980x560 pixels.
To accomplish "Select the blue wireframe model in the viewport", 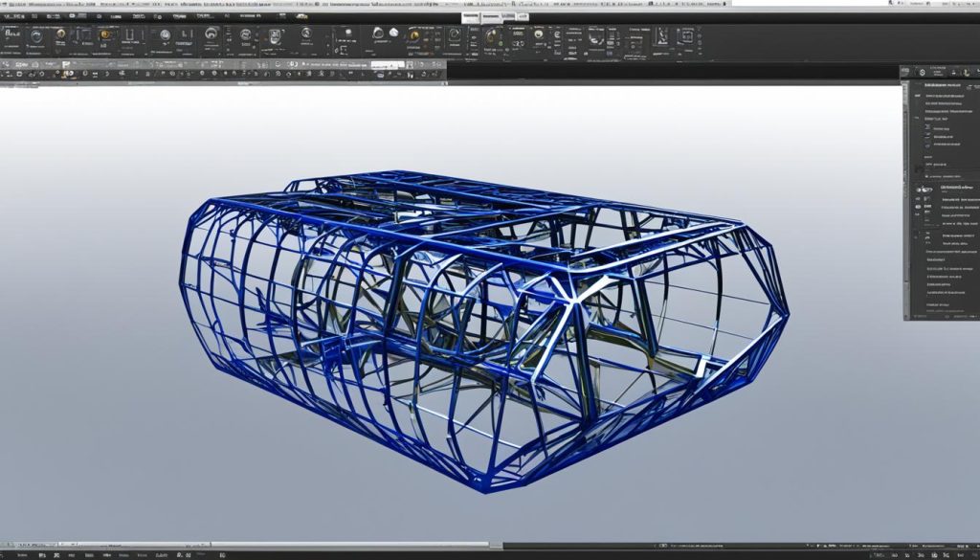I will click(x=484, y=331).
